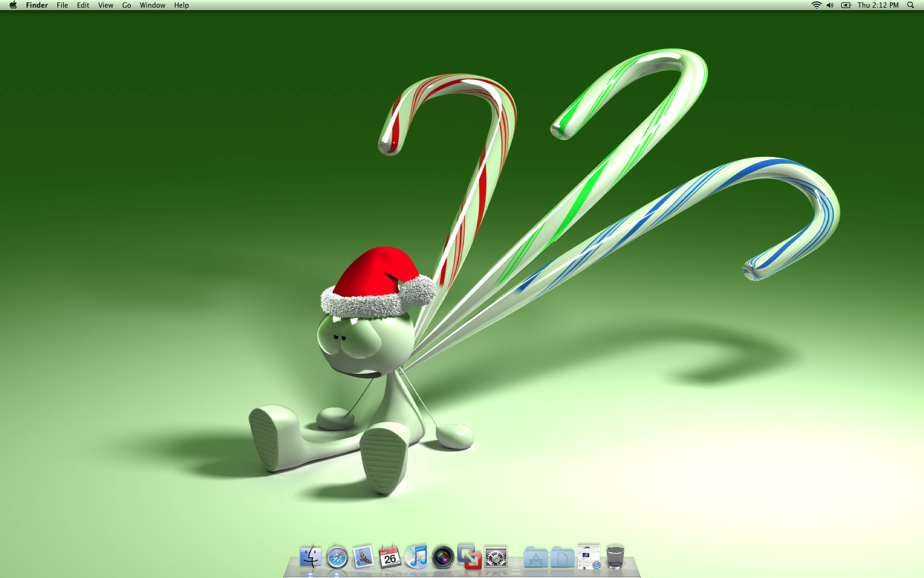Open the Help menu
Screen dimensions: 924x578
coord(181,5)
